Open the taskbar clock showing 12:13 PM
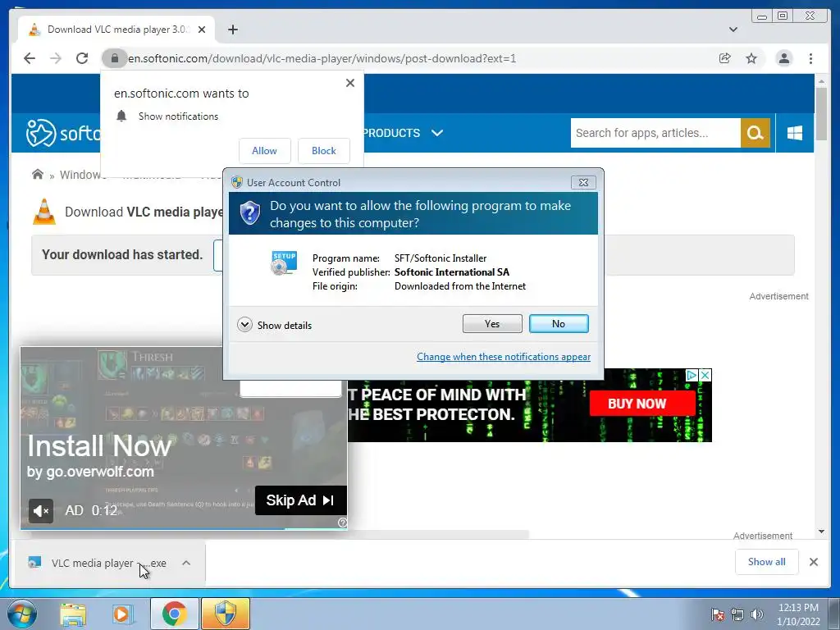The image size is (840, 630). point(798,614)
